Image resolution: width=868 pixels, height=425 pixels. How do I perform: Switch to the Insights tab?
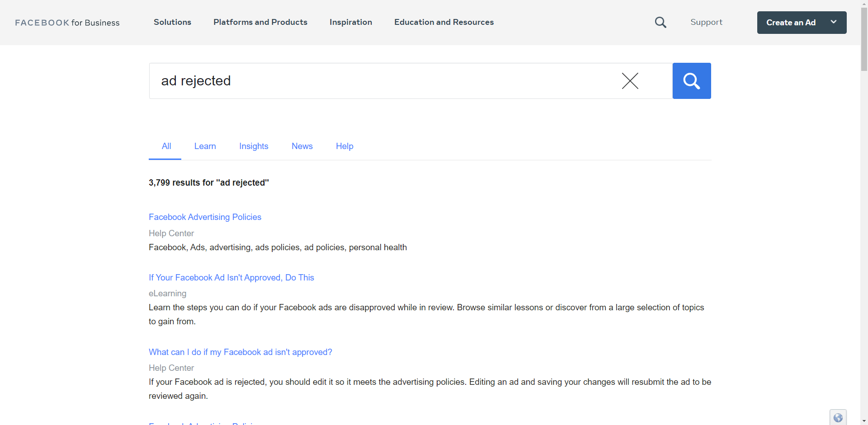click(254, 146)
